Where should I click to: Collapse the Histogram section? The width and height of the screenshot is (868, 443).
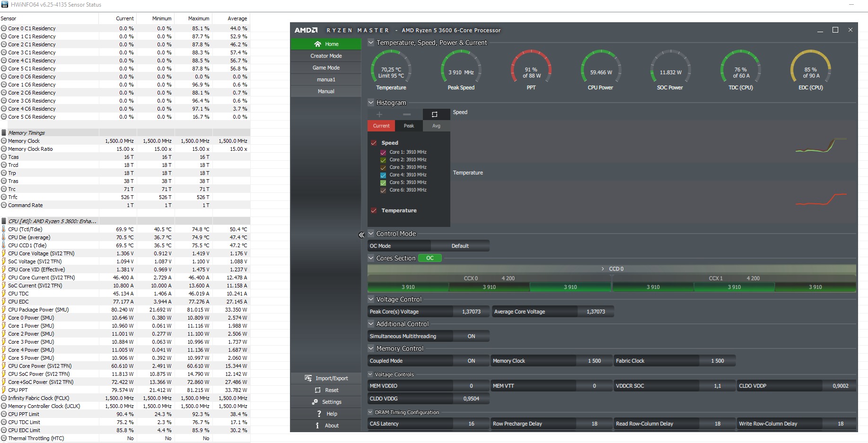coord(371,103)
